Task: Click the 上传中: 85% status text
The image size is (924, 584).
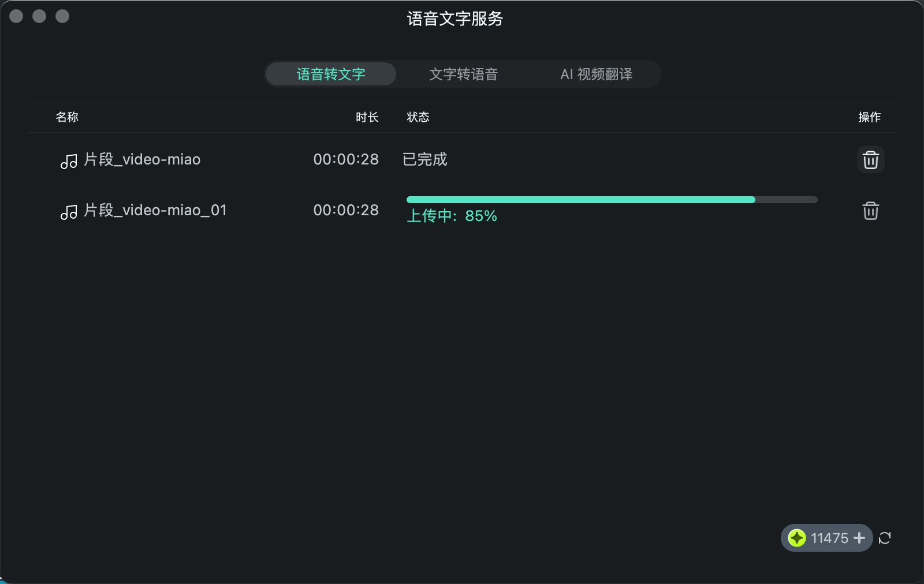Action: 452,216
